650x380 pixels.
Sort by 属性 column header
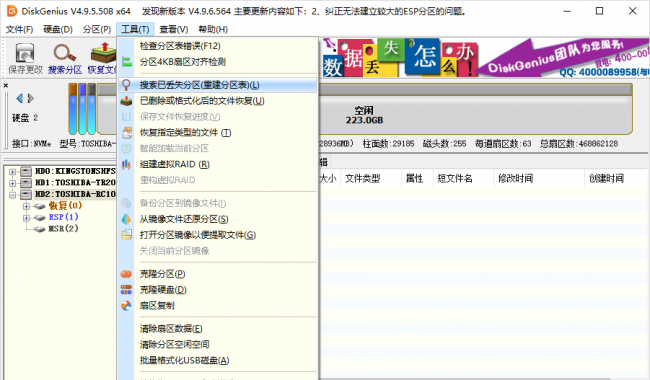tap(414, 179)
